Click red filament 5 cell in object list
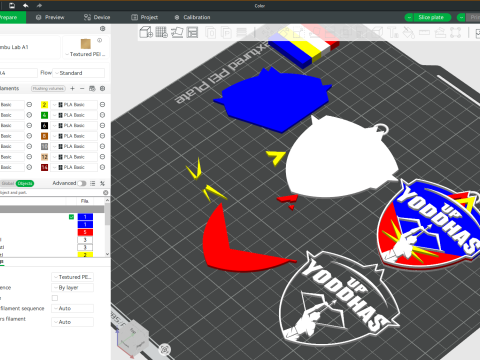Viewport: 480px width, 360px height. 85,232
